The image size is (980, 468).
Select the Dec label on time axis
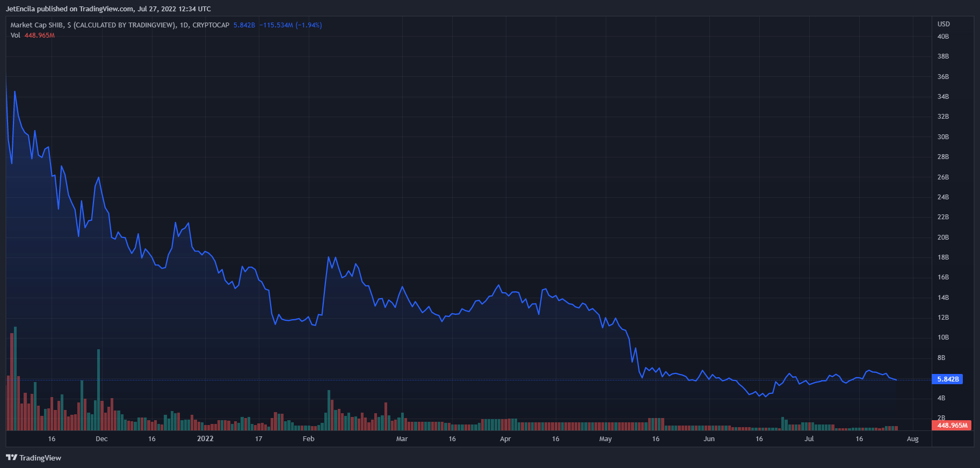tap(101, 439)
